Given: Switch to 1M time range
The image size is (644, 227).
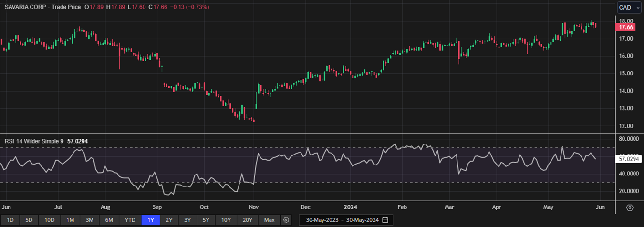Looking at the screenshot, I should tap(70, 220).
